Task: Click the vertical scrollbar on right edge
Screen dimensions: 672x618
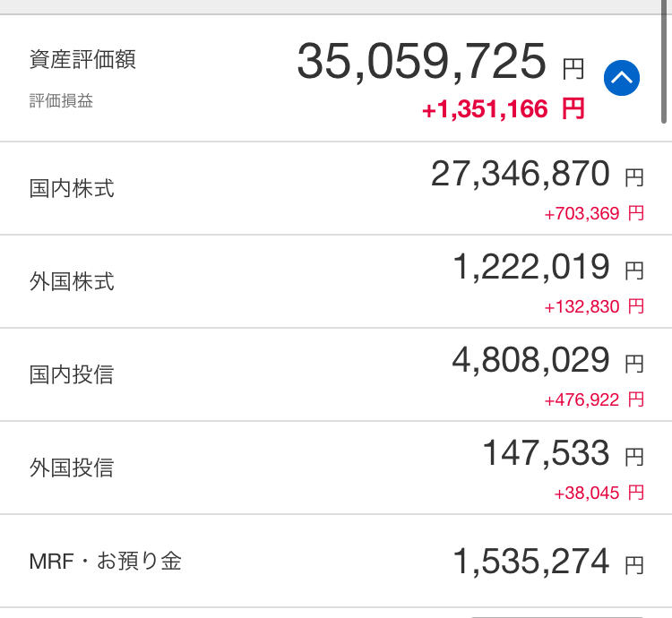Action: click(x=664, y=62)
